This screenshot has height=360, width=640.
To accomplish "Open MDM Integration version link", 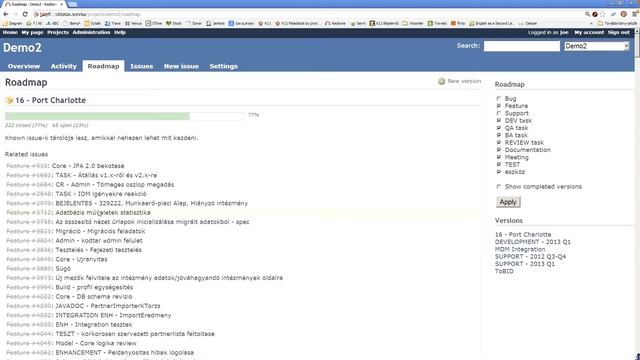I will 520,249.
